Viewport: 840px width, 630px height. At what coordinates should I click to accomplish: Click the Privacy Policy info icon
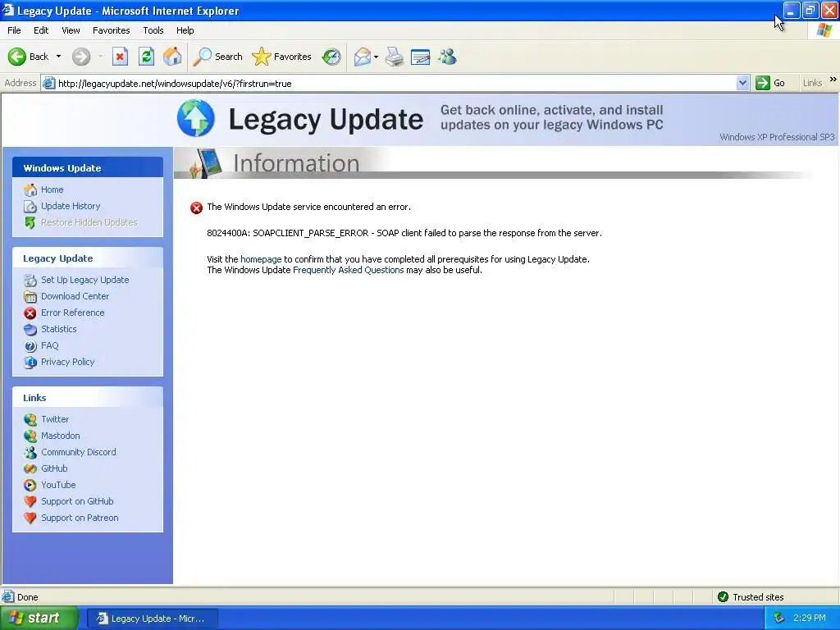point(30,362)
